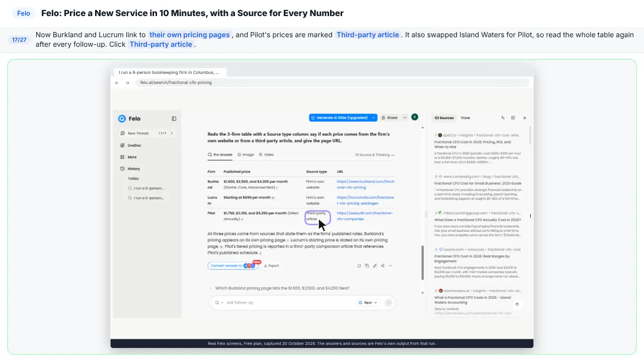This screenshot has width=644, height=362.
Task: Click browser back arrow
Action: coord(117,82)
